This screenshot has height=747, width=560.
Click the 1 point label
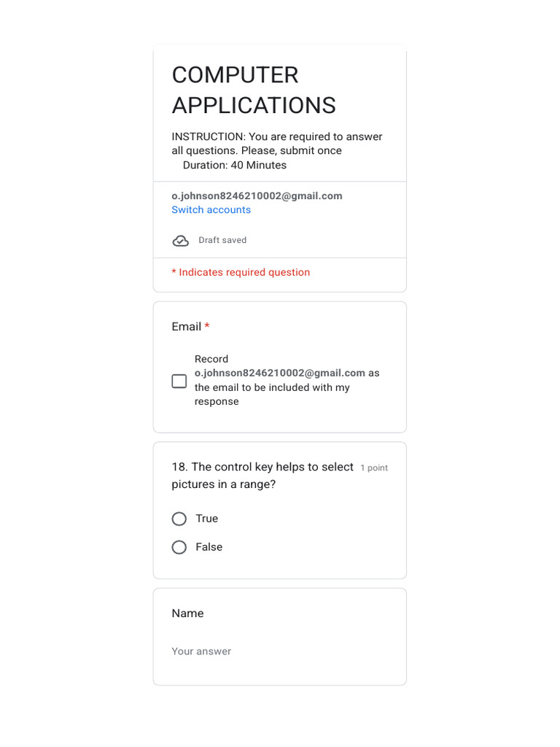click(x=374, y=468)
